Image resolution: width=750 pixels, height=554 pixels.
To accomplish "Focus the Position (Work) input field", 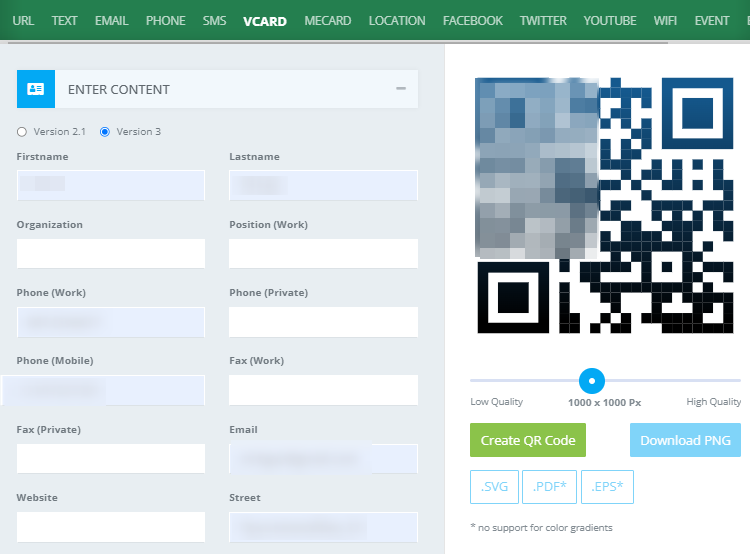I will tap(323, 254).
